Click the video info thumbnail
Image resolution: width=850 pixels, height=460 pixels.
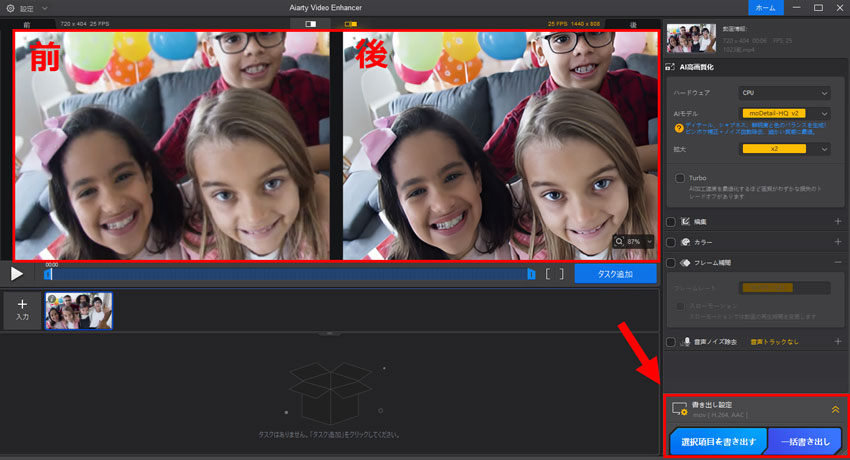(x=691, y=38)
